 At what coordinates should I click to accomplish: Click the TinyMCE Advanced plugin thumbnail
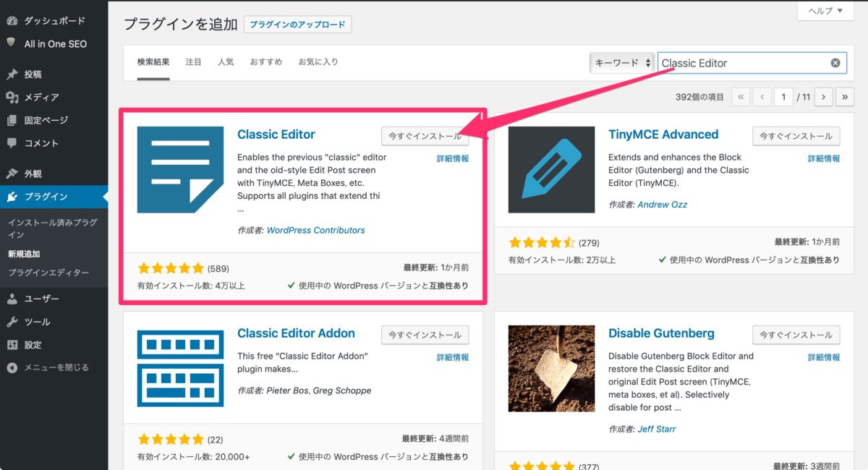pos(551,170)
